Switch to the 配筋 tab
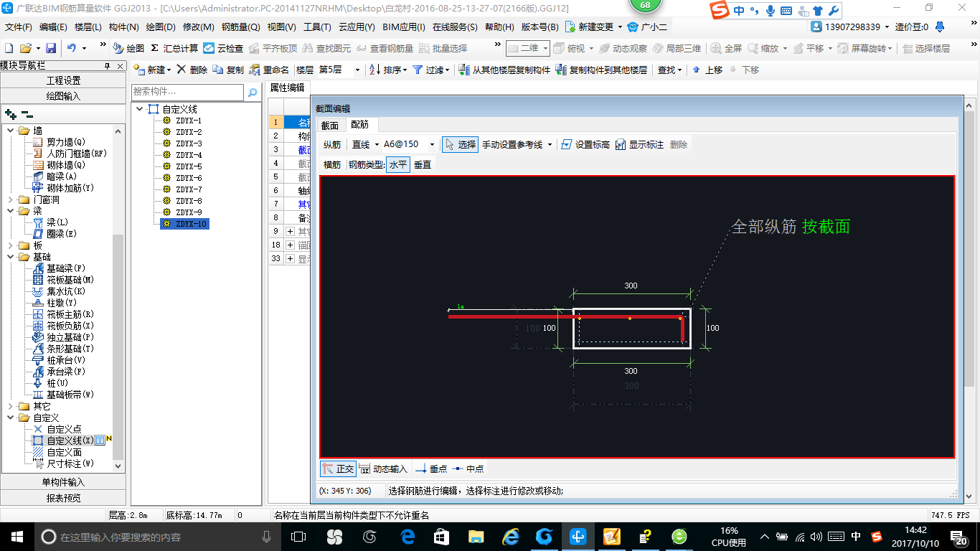The height and width of the screenshot is (551, 980). pyautogui.click(x=360, y=125)
